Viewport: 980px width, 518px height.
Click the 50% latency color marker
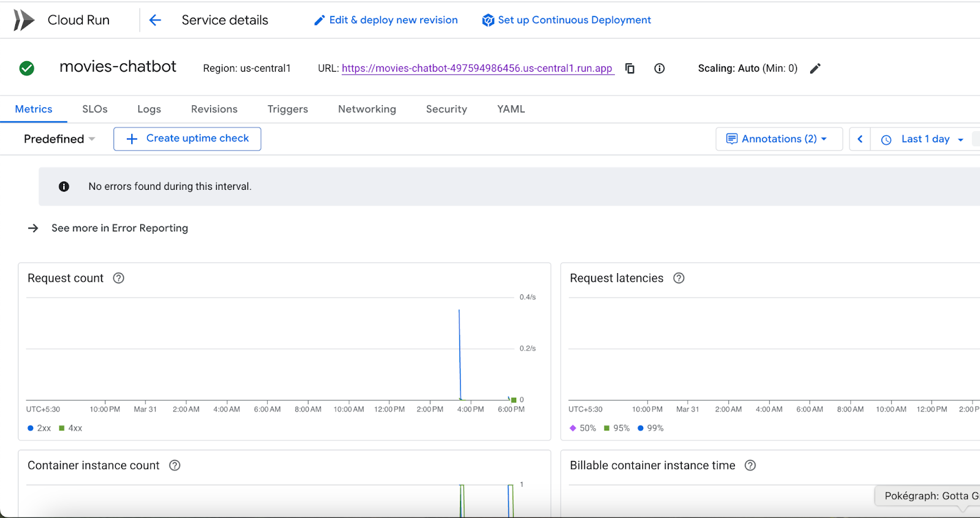coord(573,428)
